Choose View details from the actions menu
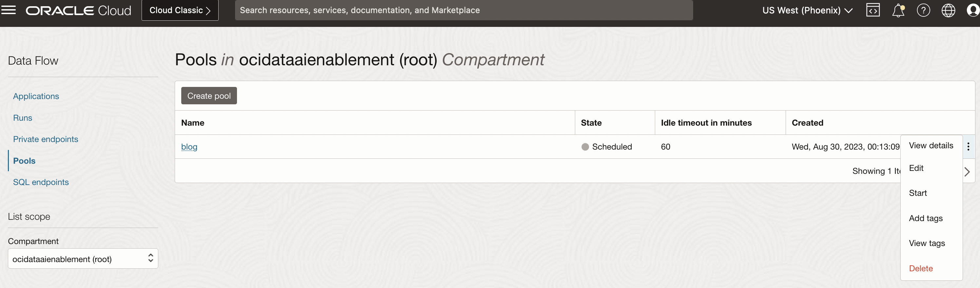This screenshot has height=288, width=980. click(931, 145)
